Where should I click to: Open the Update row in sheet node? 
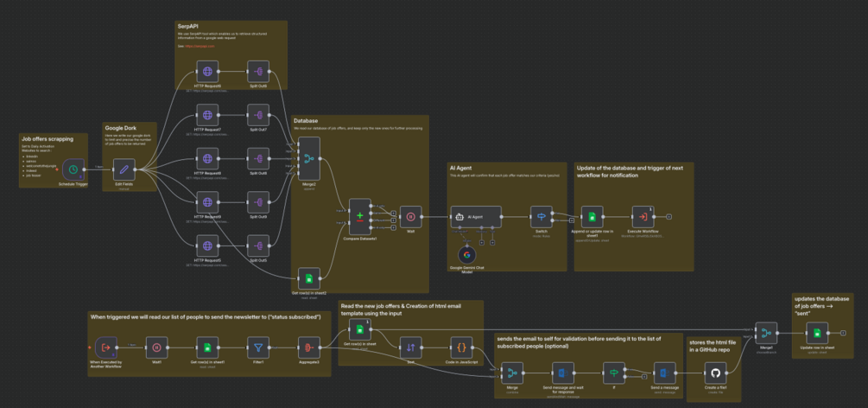pyautogui.click(x=817, y=333)
